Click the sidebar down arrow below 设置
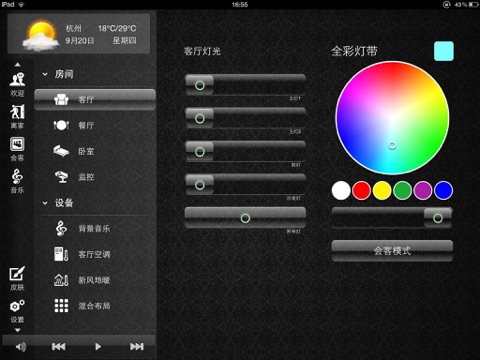The height and width of the screenshot is (360, 480). (x=18, y=330)
